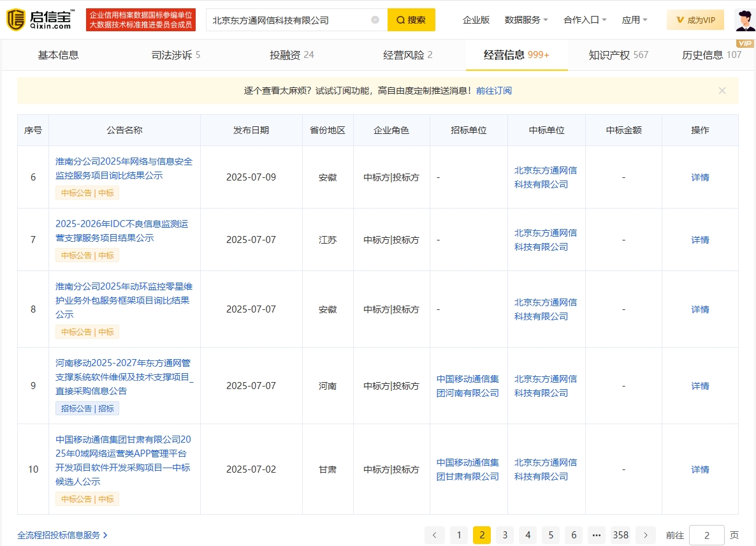This screenshot has height=546, width=756.
Task: Go to page 6
Action: coord(574,535)
